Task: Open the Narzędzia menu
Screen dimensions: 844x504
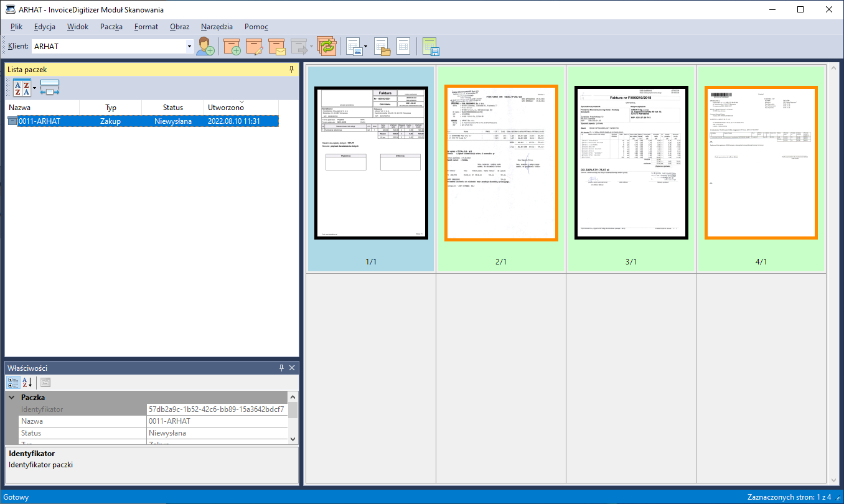Action: (217, 27)
